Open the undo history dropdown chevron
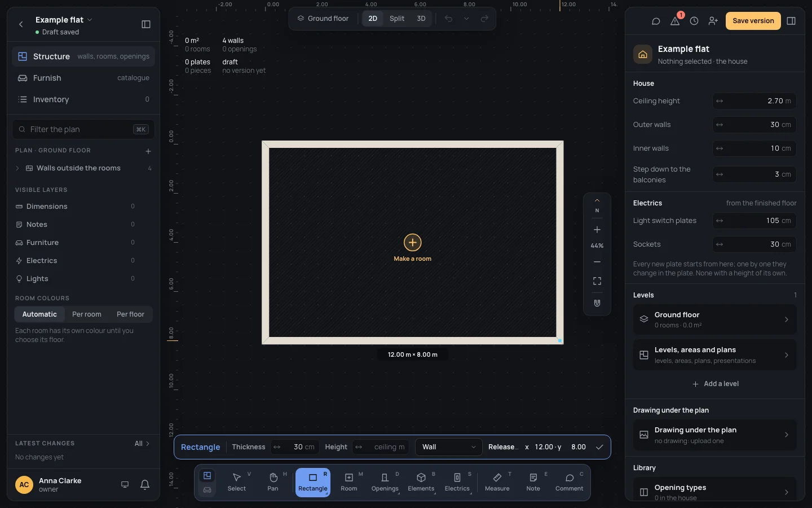 tap(466, 19)
